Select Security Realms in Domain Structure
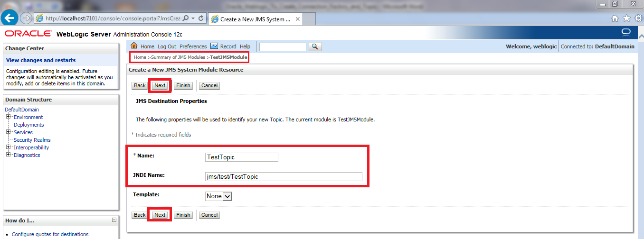This screenshot has width=644, height=239. point(32,140)
